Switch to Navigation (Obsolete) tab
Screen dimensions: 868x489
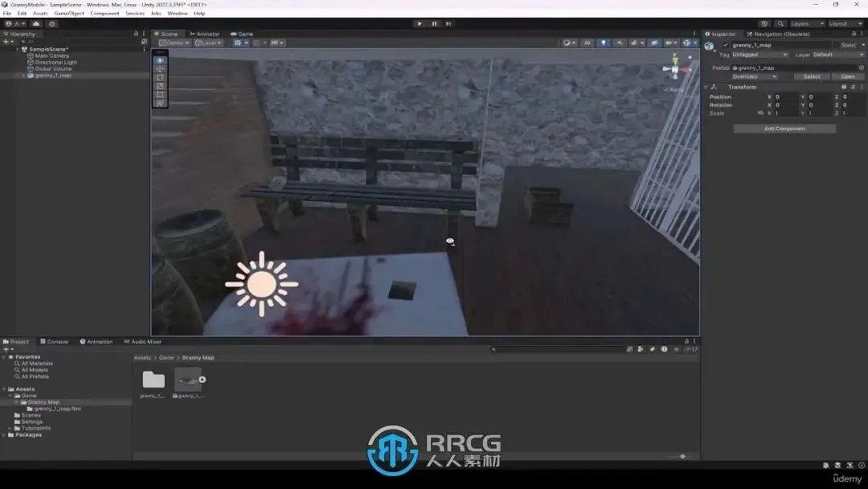pos(778,34)
